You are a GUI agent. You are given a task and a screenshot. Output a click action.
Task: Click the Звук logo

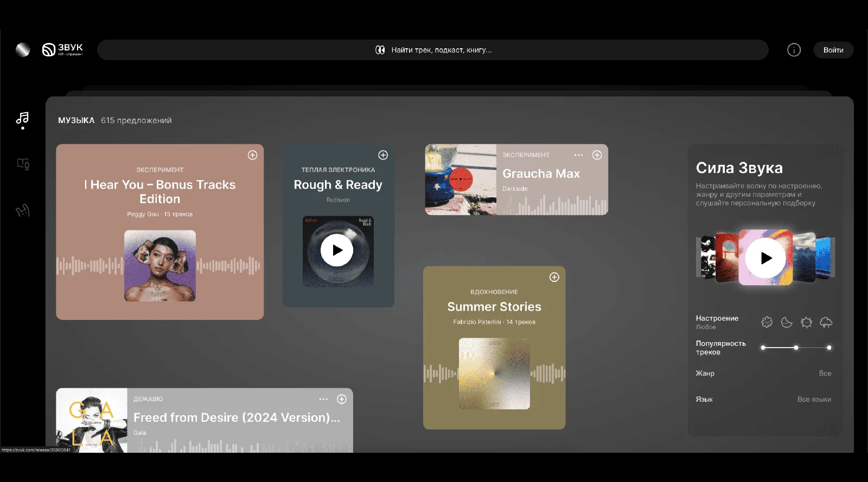pos(62,50)
